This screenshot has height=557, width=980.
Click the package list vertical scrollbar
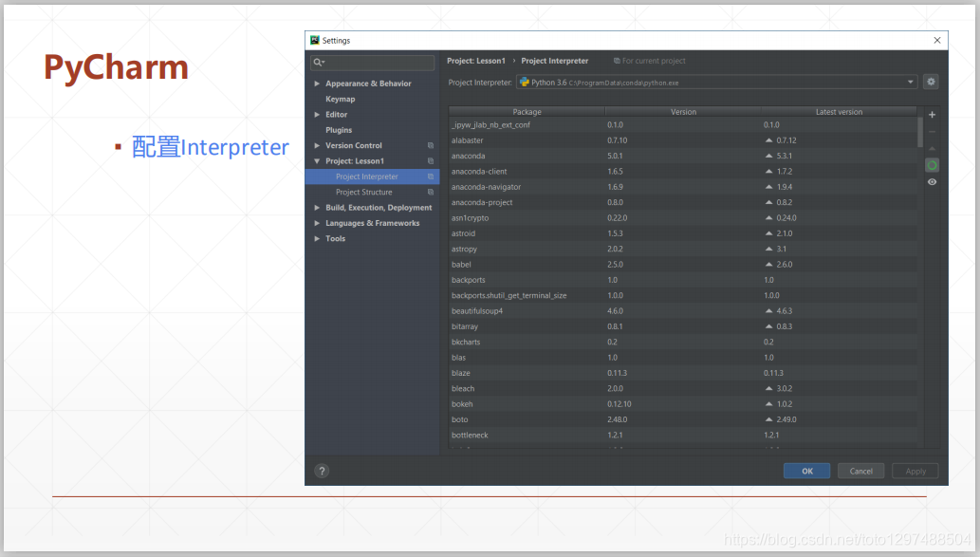920,133
